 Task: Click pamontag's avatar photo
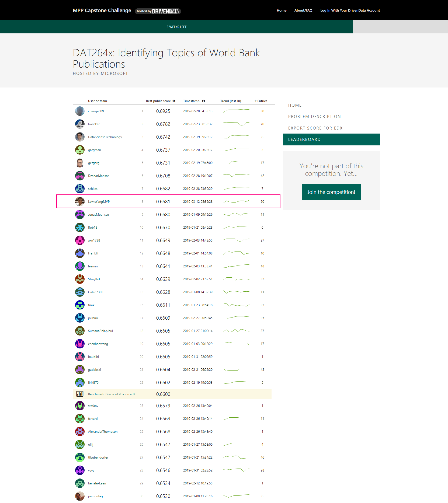[x=80, y=496]
